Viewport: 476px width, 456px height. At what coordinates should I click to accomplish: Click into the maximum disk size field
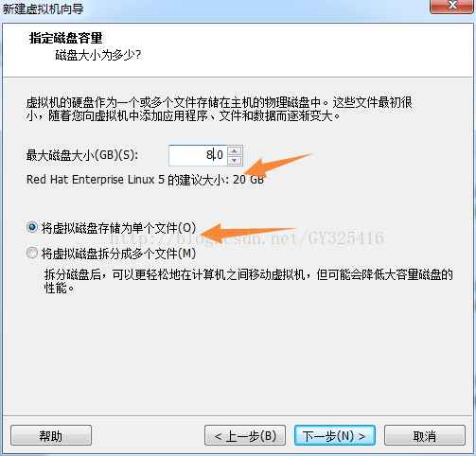tap(198, 155)
